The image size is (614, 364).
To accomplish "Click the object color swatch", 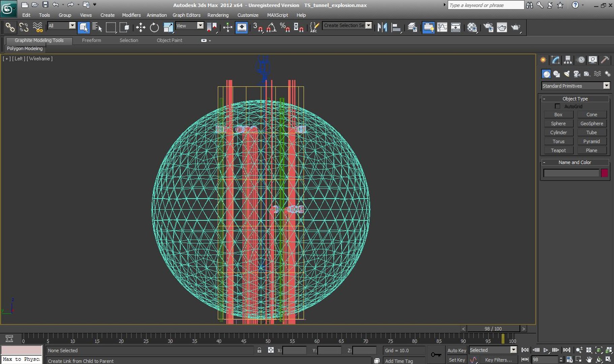I will point(605,173).
